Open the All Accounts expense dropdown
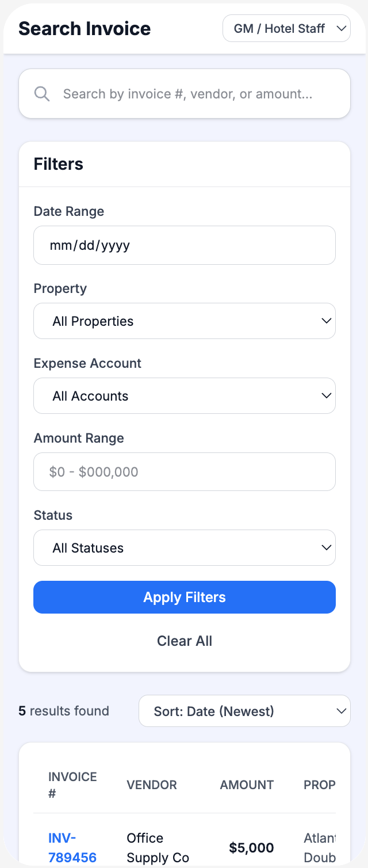This screenshot has width=368, height=868. [185, 395]
